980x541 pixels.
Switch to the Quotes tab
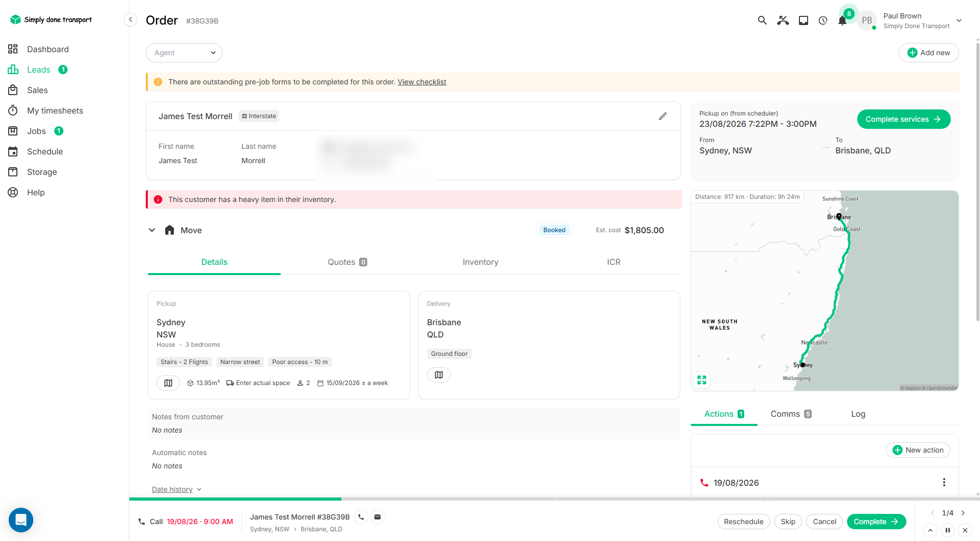[x=347, y=262]
